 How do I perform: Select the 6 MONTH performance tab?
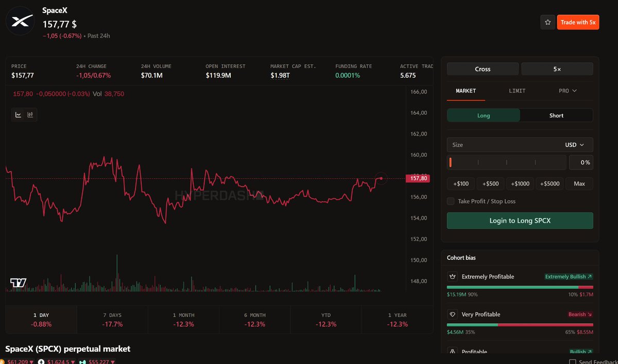tap(255, 320)
